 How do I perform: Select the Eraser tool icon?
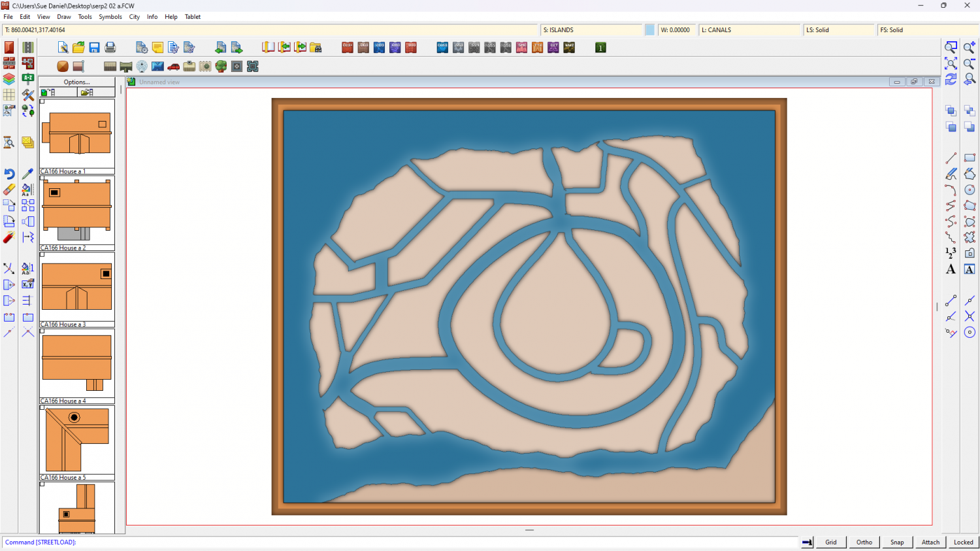click(x=9, y=190)
